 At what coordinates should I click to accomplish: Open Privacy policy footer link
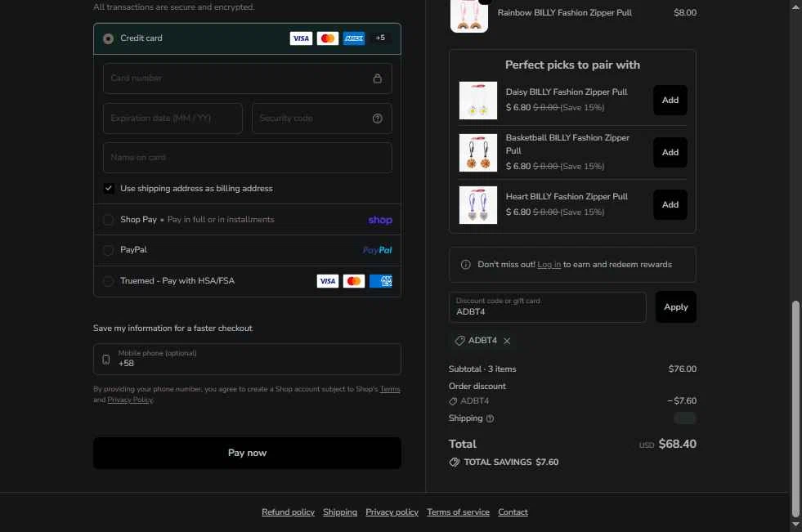point(392,512)
